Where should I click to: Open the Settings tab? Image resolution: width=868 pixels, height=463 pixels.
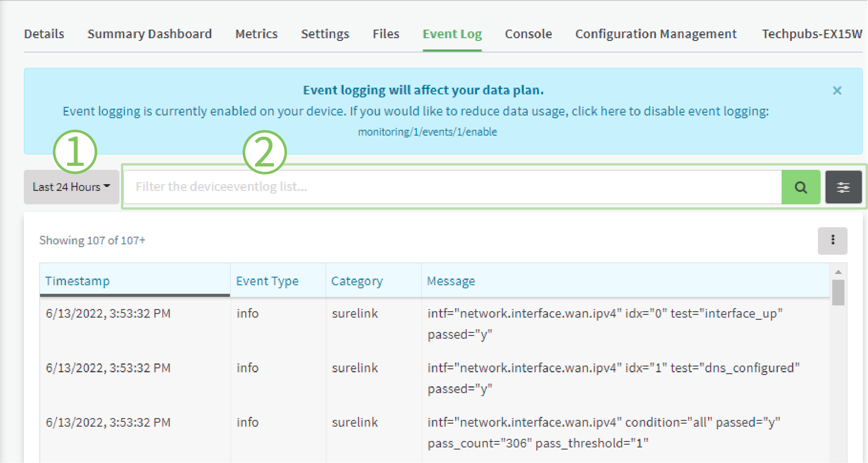tap(325, 34)
